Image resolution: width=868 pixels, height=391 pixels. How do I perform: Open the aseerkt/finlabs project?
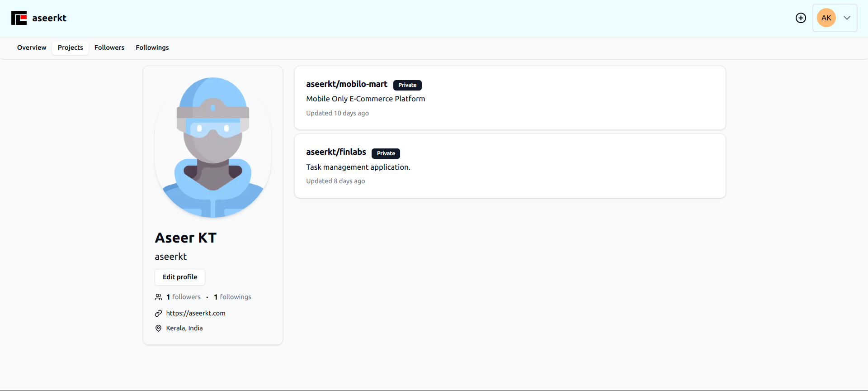336,152
